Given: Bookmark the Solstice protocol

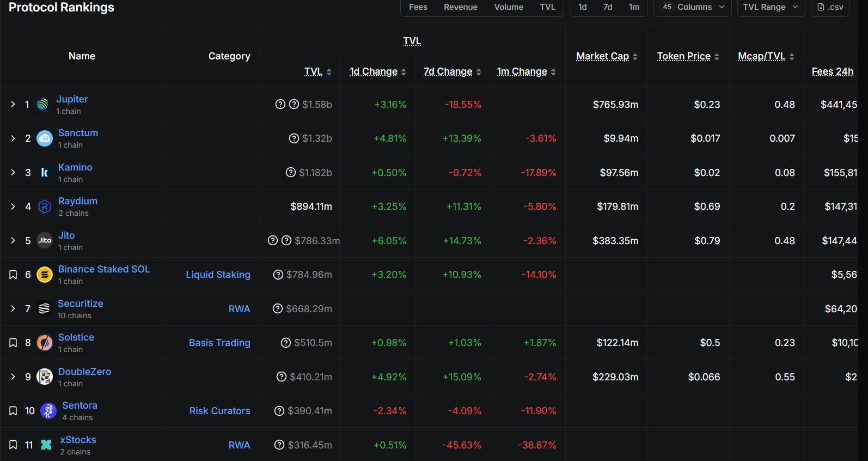Looking at the screenshot, I should [13, 343].
